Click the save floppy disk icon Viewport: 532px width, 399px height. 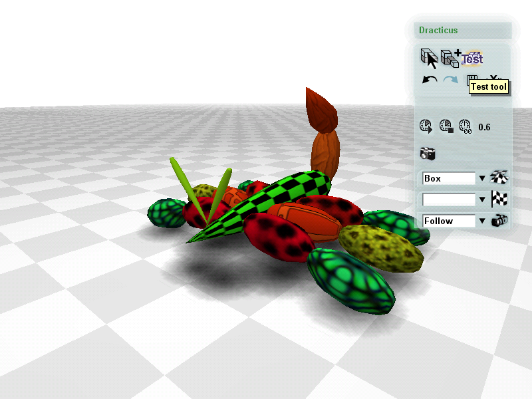(472, 78)
